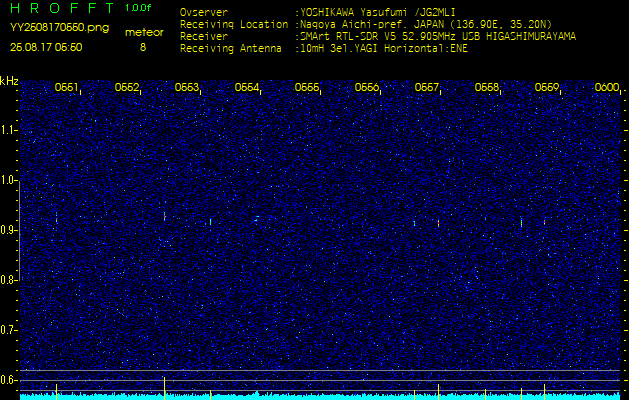This screenshot has width=629, height=400.
Task: Click the meteor echo at the 0557 tick
Action: [x=438, y=223]
